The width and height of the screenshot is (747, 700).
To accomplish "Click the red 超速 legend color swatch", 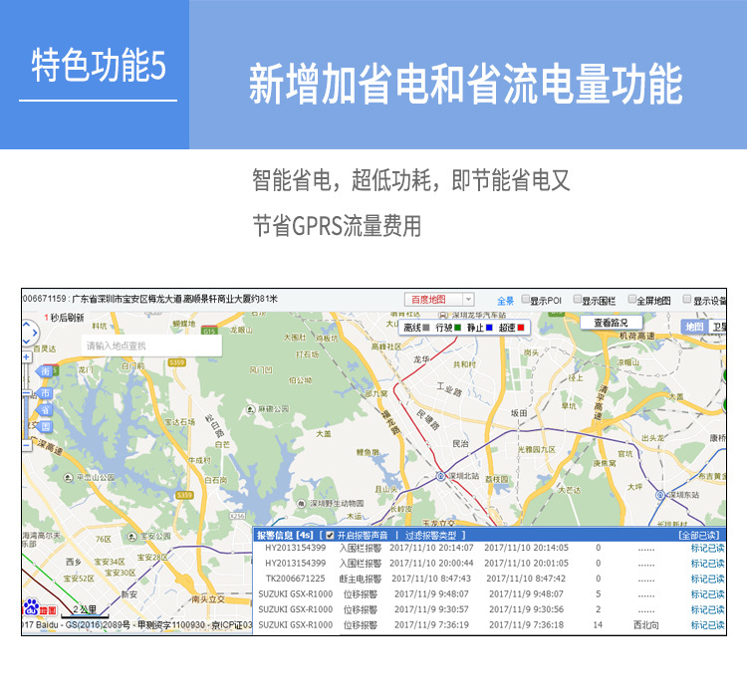I will point(520,327).
